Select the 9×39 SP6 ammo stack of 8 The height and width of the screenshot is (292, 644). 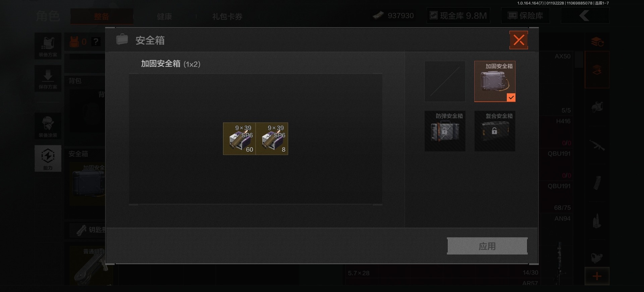(272, 139)
